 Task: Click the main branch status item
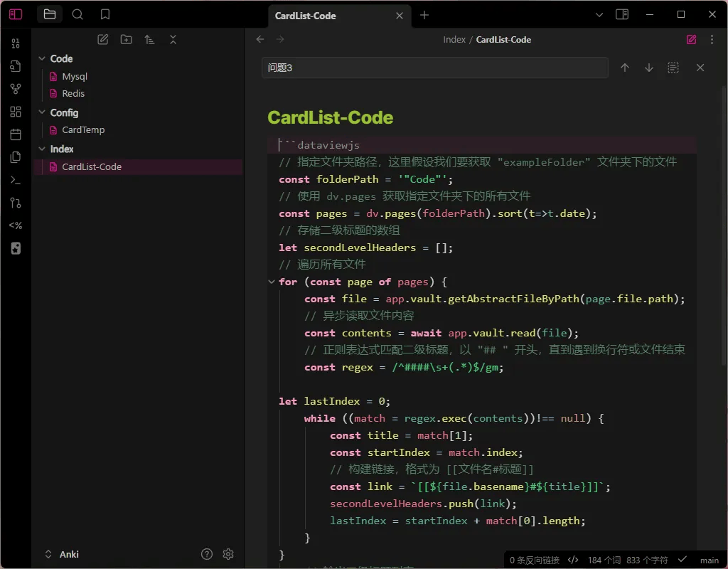[x=709, y=560]
